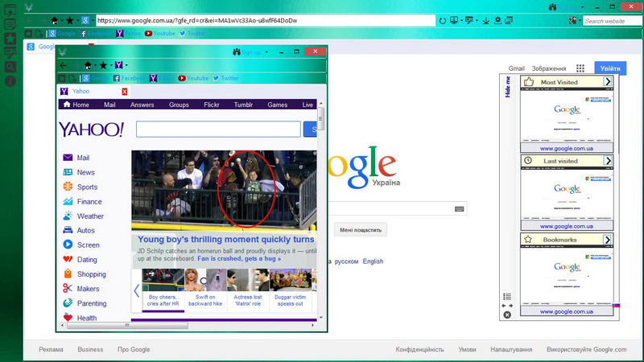Open the Налаштування footer link
644x362 pixels.
click(x=511, y=350)
